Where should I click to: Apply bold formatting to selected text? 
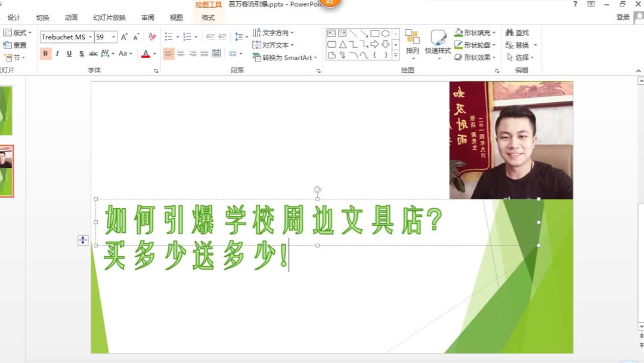coord(45,53)
